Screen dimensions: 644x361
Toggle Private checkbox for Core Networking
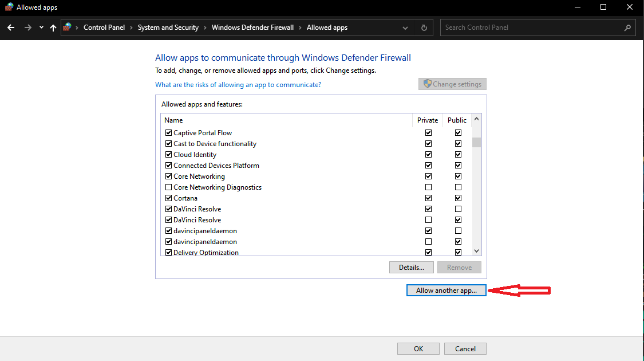click(x=428, y=176)
